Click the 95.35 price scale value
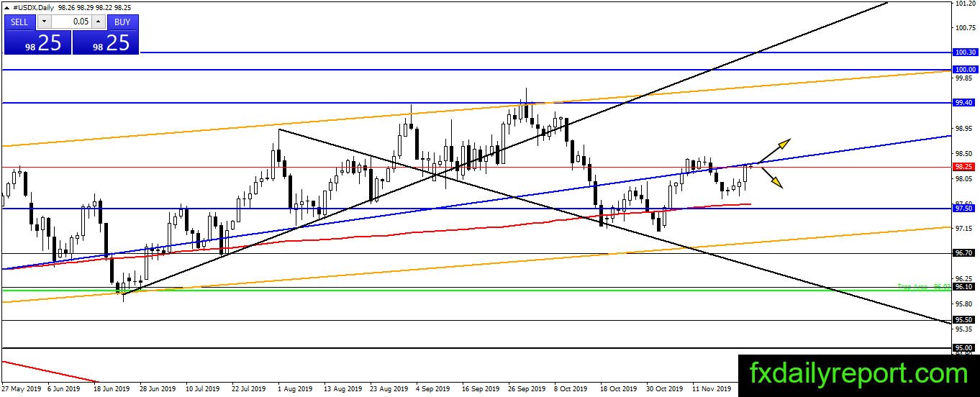Viewport: 980px width, 397px height. (x=963, y=329)
